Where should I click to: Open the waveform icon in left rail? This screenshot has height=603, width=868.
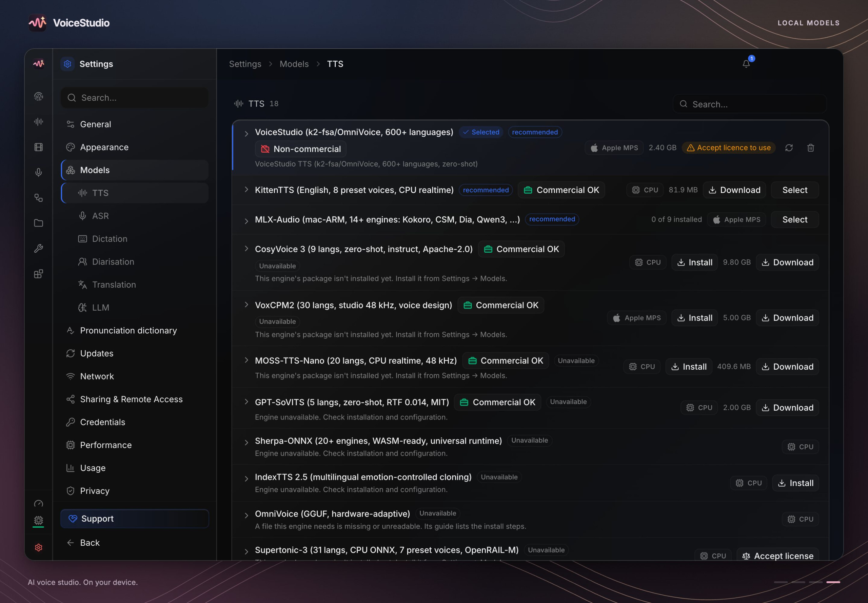[x=39, y=122]
